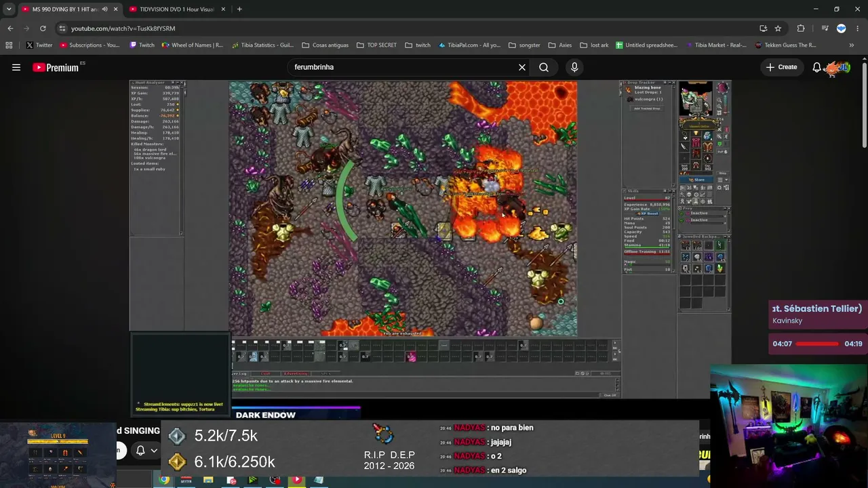Open the Tekken Guess The R... bookmark
The image size is (868, 488).
click(786, 45)
